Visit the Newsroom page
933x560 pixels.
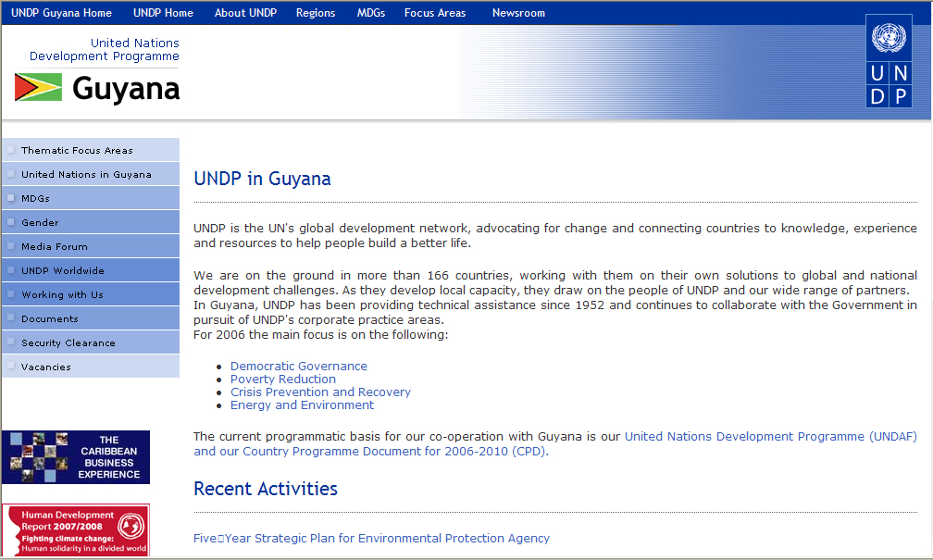click(x=518, y=13)
